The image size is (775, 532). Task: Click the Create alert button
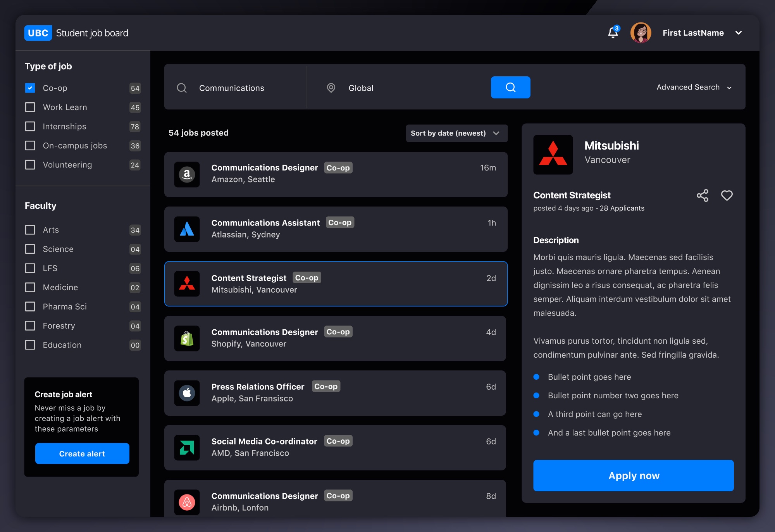click(82, 454)
